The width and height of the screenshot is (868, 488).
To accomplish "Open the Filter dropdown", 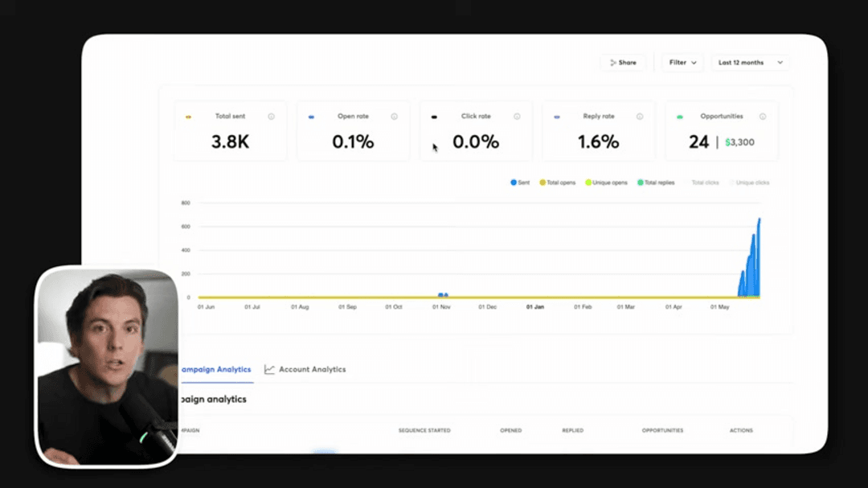I will click(682, 62).
